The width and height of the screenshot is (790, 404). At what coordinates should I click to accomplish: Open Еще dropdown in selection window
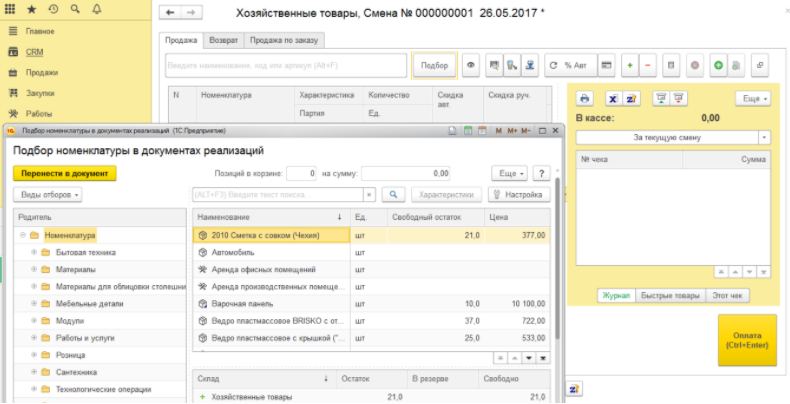click(x=509, y=173)
